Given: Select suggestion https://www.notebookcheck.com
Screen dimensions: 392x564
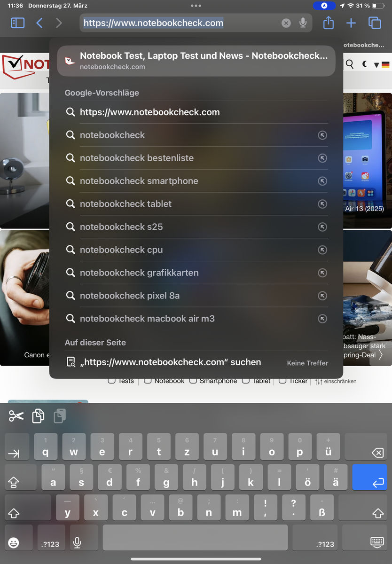Looking at the screenshot, I should tap(196, 112).
